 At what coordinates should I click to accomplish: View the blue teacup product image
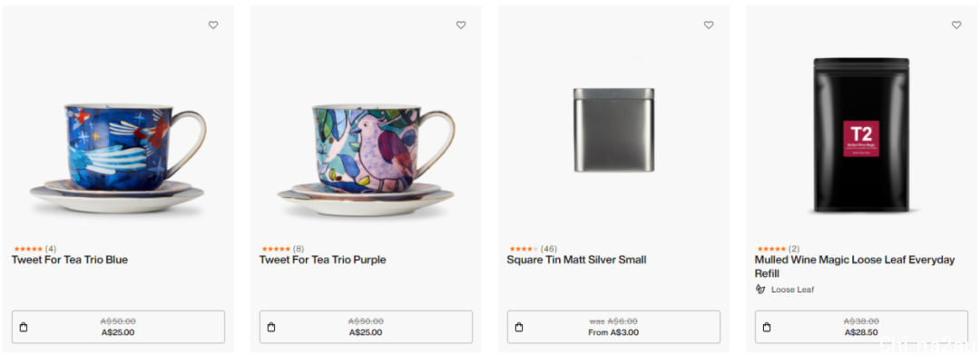point(118,160)
